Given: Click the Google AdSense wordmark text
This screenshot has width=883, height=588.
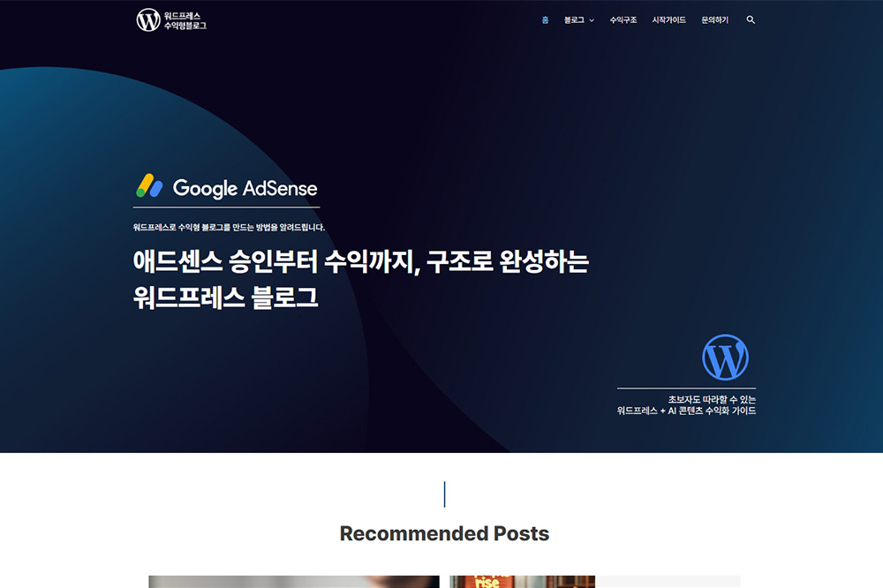Looking at the screenshot, I should (245, 188).
